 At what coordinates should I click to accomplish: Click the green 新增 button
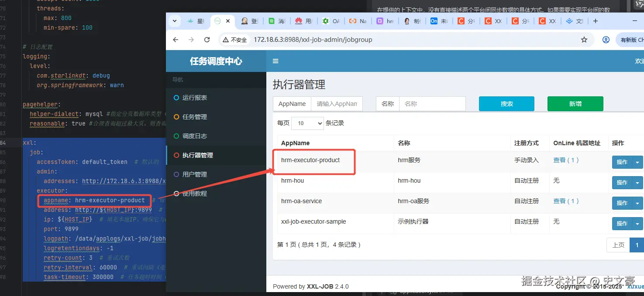point(575,104)
